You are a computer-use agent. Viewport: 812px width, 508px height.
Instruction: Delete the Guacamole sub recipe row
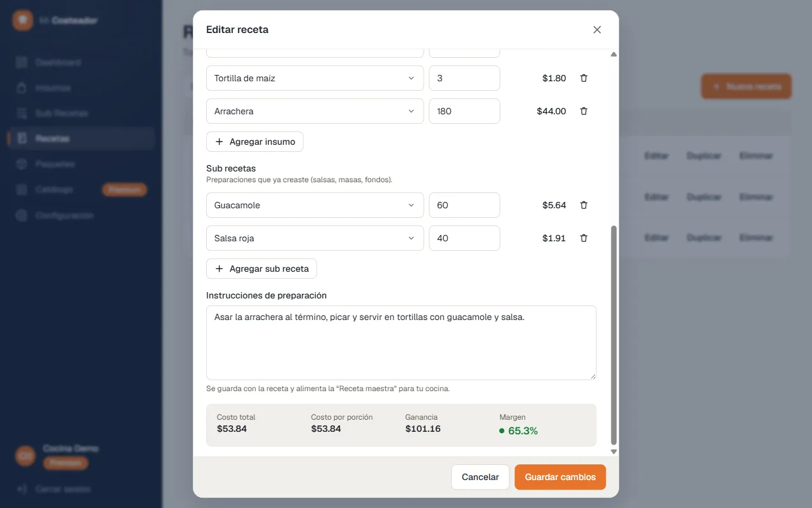[x=584, y=205]
